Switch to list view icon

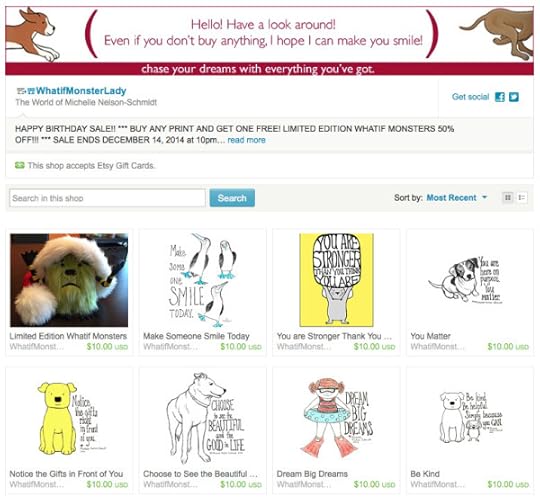tap(522, 198)
